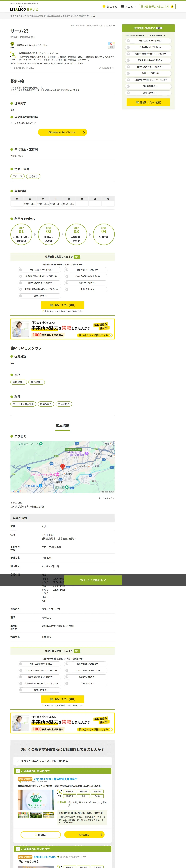This screenshot has width=186, height=868.
Task: Click もっと見る on Vegimo Farm B card
Action: tap(84, 834)
